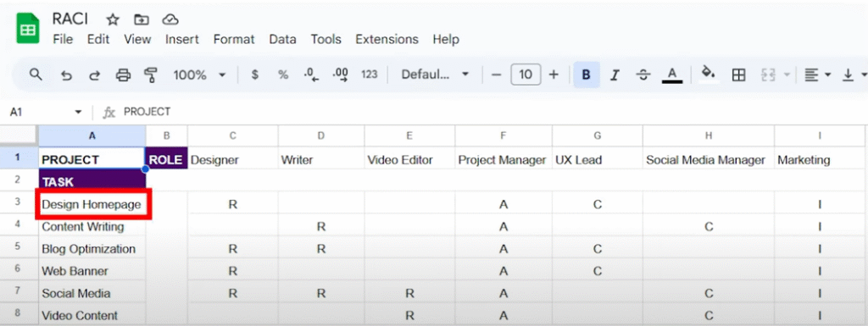Click the print icon

[123, 75]
